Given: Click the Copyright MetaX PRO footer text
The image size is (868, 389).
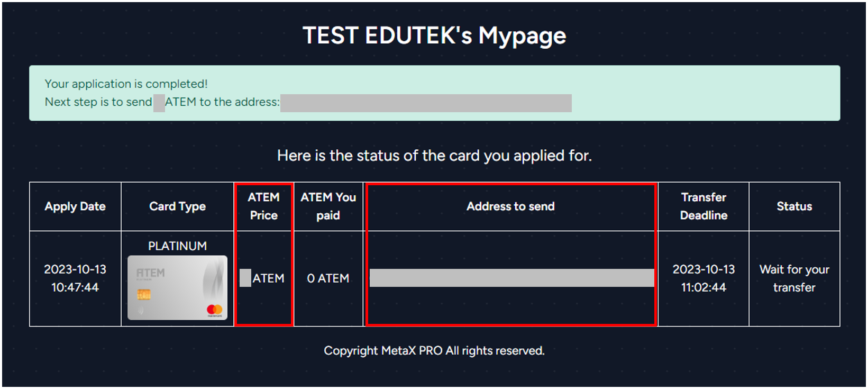Looking at the screenshot, I should click(434, 350).
